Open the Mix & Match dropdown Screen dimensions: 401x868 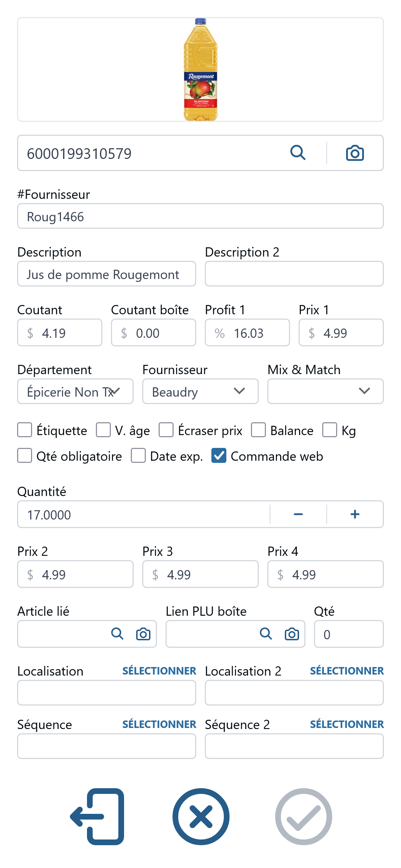tap(325, 391)
